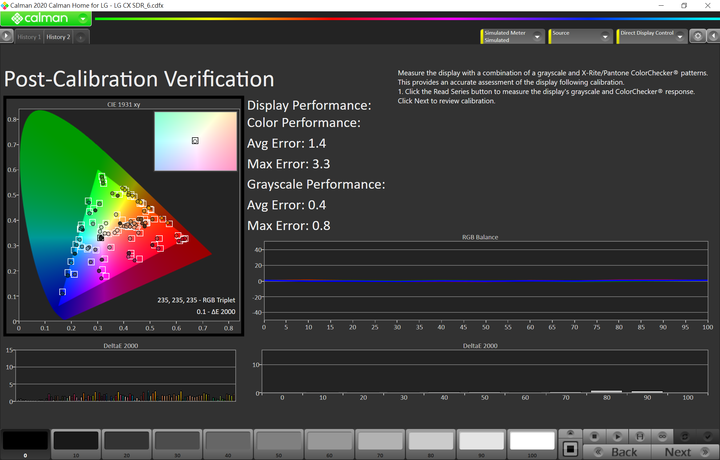The width and height of the screenshot is (720, 460).
Task: Select the 90 percent grayscale patch
Action: [481, 443]
